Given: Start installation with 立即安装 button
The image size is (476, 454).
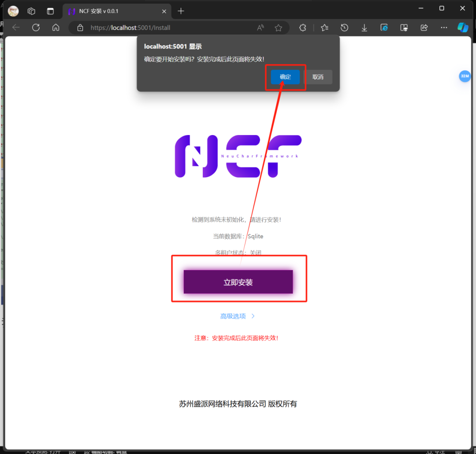Looking at the screenshot, I should [238, 282].
